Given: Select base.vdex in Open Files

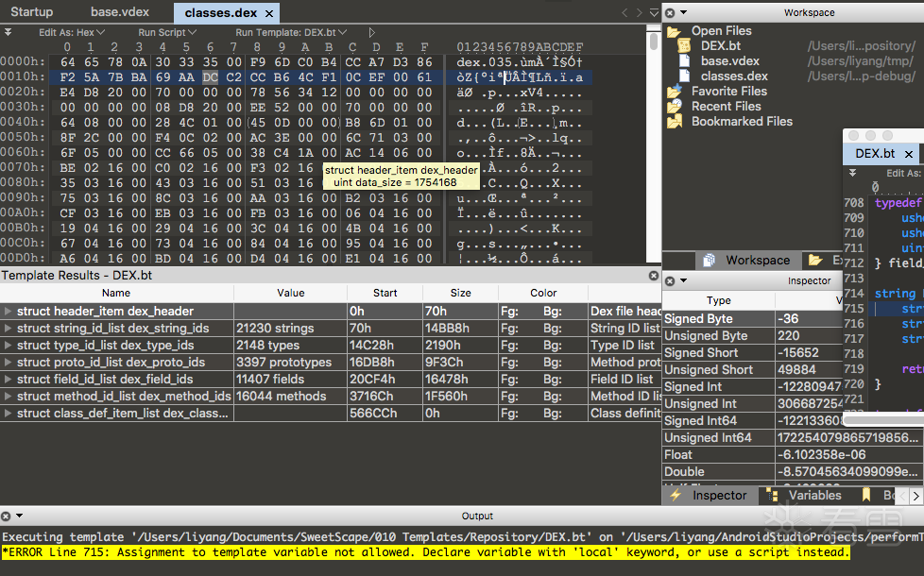Looking at the screenshot, I should [729, 61].
